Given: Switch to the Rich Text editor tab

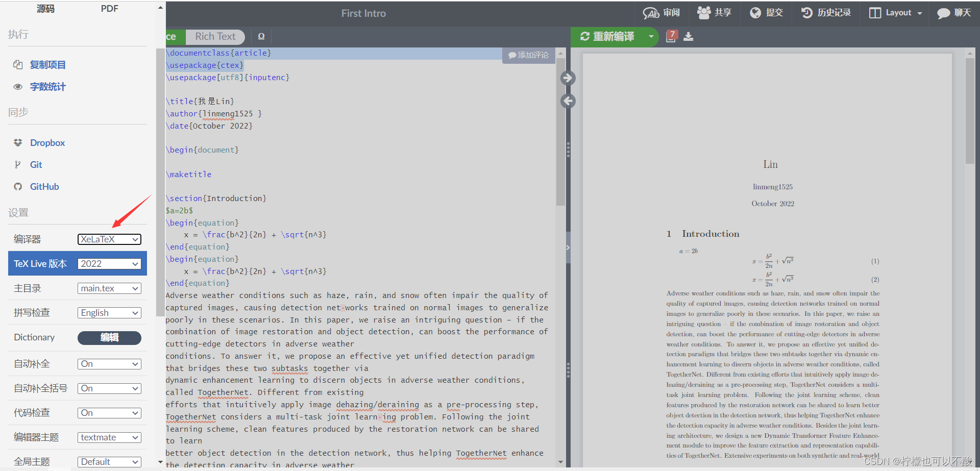Looking at the screenshot, I should [x=215, y=37].
